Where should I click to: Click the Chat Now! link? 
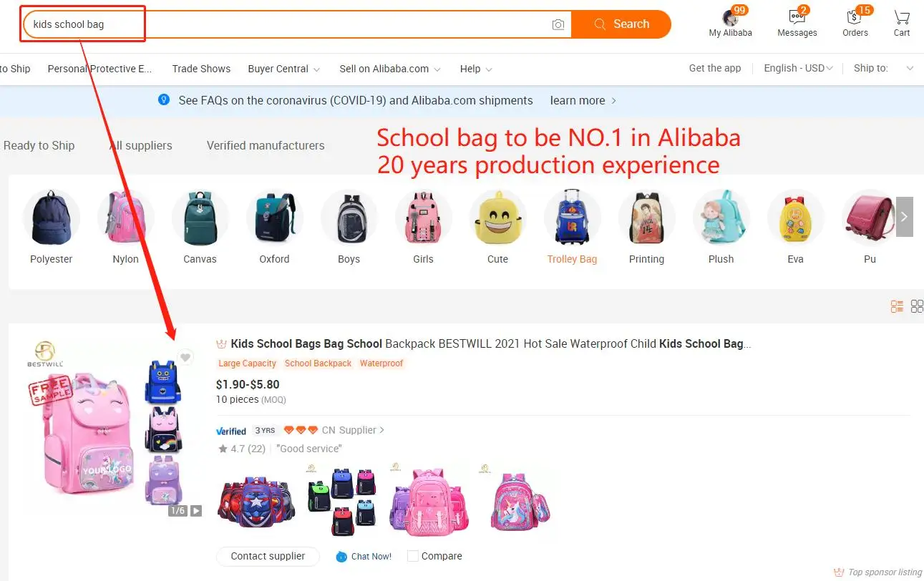pos(364,556)
